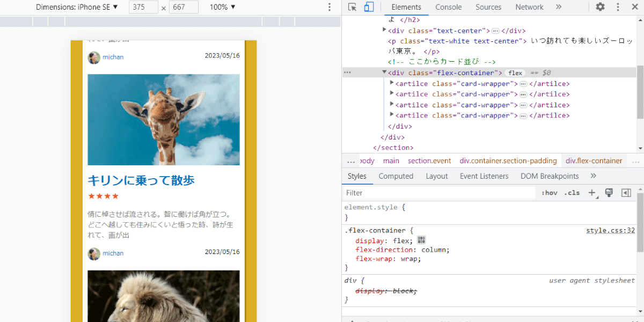Collapse the div.flex-container node arrow
The width and height of the screenshot is (644, 322).
384,72
